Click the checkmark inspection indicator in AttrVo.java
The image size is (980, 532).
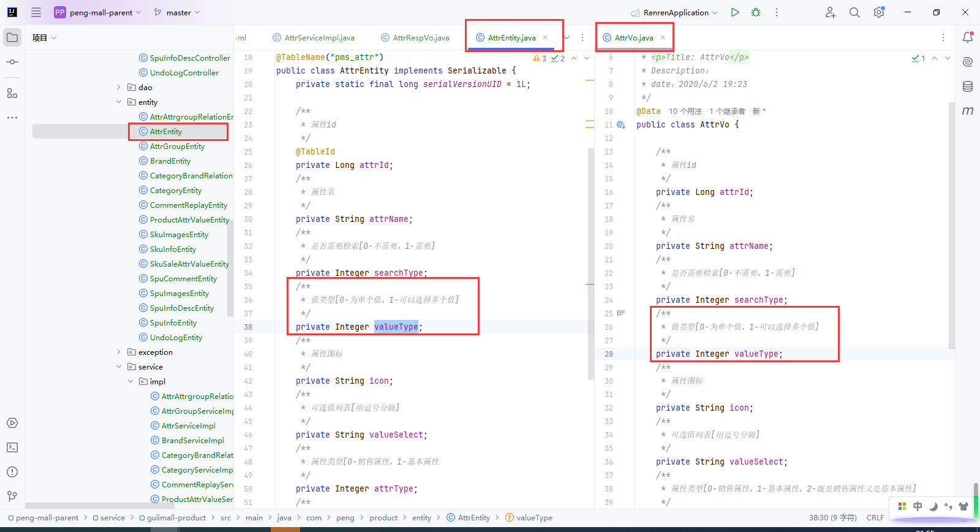[x=918, y=58]
